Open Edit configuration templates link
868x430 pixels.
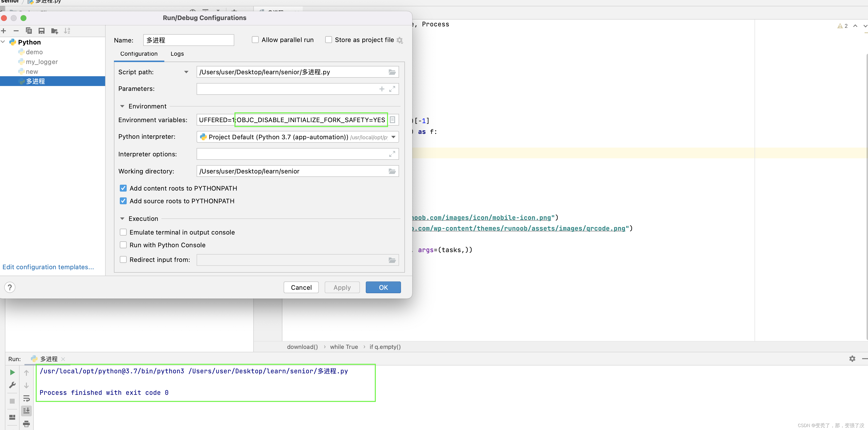tap(48, 267)
